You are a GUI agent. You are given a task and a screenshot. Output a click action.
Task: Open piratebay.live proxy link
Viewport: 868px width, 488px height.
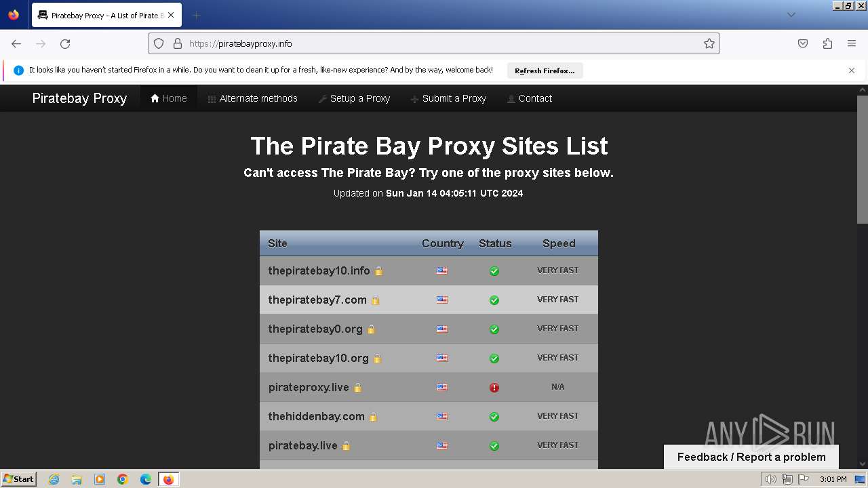pos(302,445)
